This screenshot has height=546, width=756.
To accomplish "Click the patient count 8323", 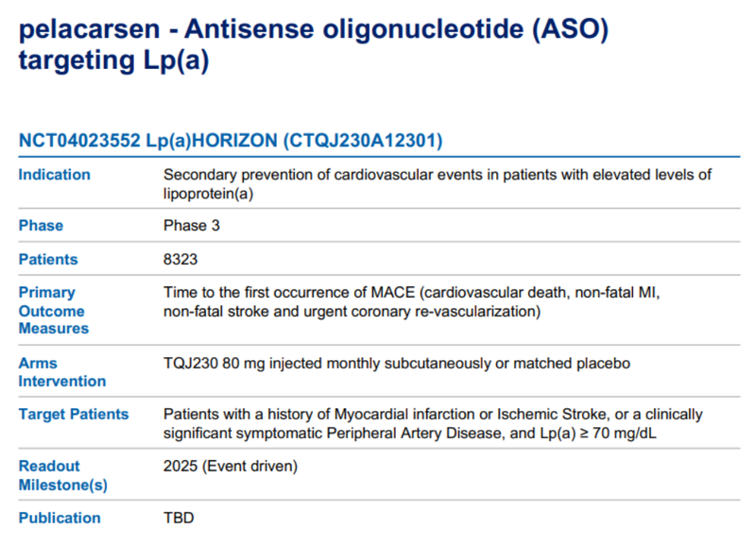I will point(180,259).
